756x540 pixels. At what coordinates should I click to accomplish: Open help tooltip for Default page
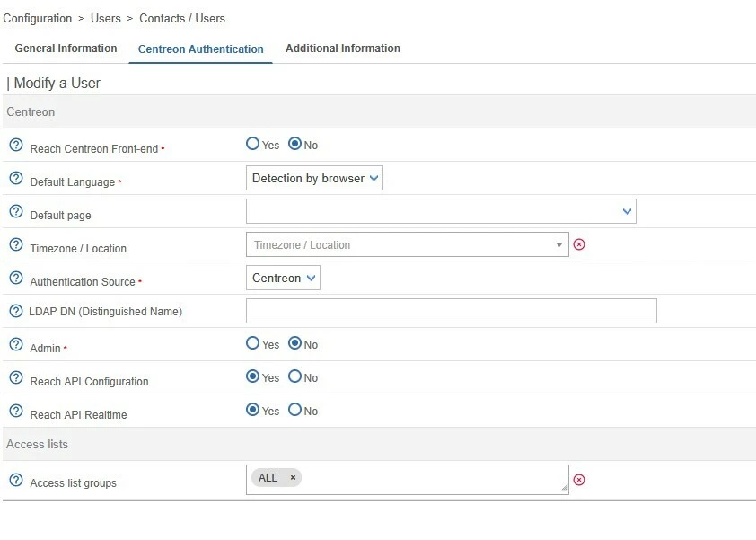[x=15, y=211]
